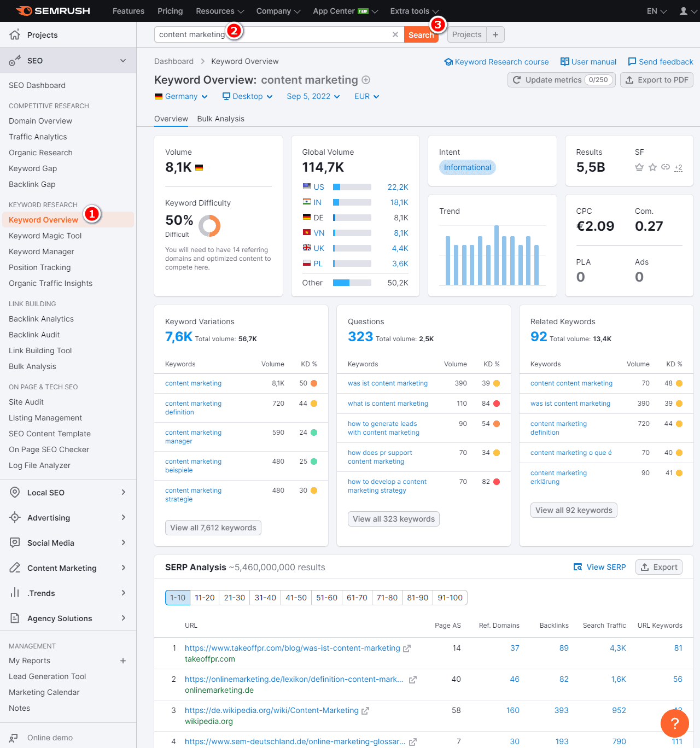Click the Semrush logo

coord(53,11)
